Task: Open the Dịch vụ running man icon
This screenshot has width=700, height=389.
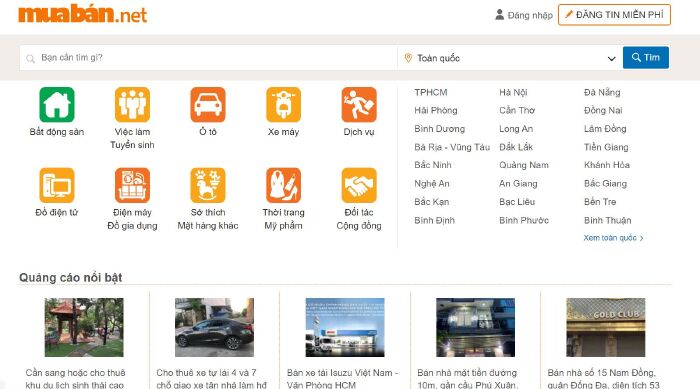Action: tap(359, 105)
